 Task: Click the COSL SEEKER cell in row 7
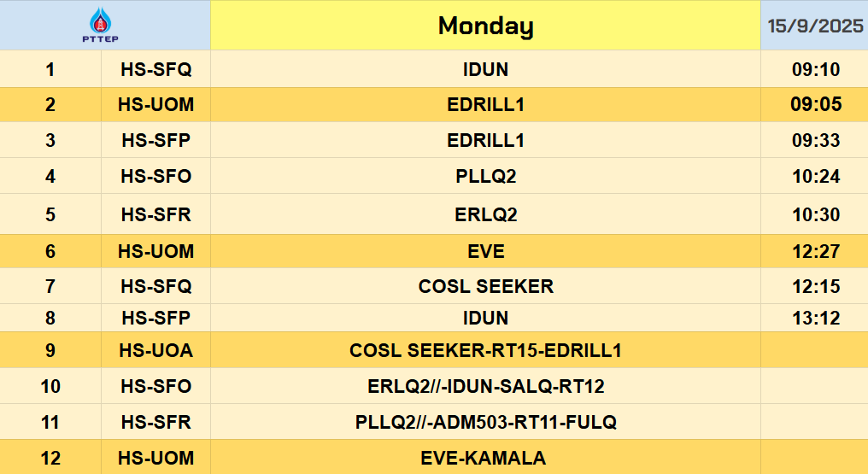click(x=485, y=286)
